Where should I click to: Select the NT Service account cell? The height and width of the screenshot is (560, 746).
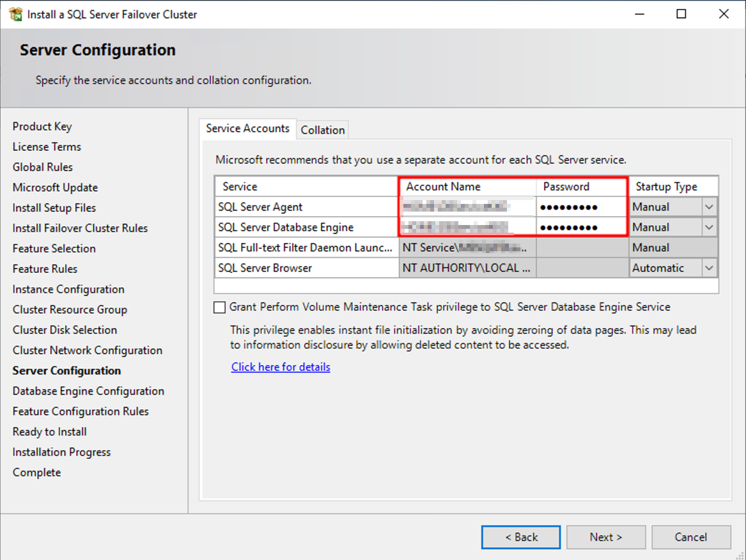click(468, 248)
